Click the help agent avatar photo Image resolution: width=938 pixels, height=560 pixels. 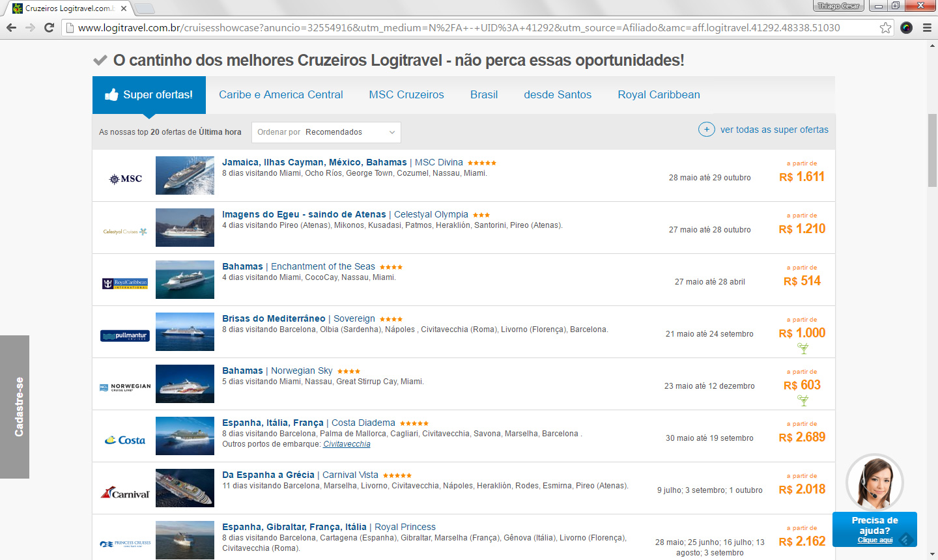(x=875, y=483)
